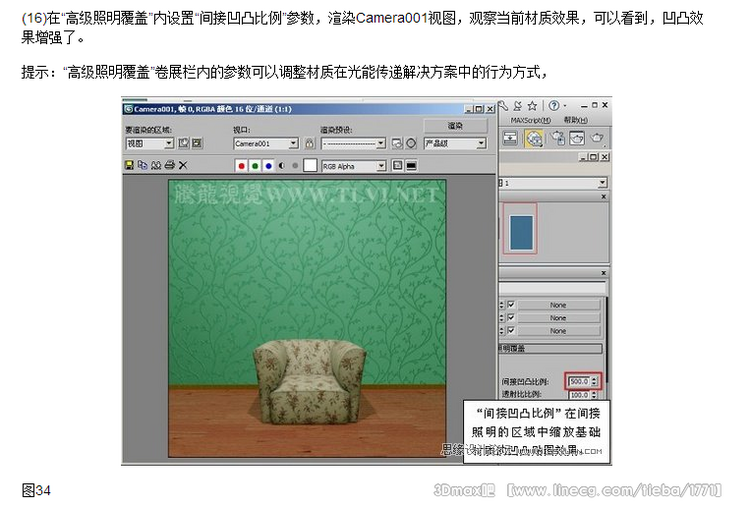
Task: Click the Render button
Action: (x=455, y=126)
